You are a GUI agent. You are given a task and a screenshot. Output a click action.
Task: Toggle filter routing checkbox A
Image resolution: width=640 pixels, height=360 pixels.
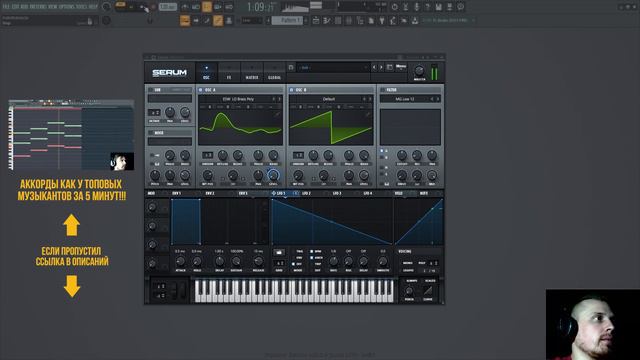382,151
